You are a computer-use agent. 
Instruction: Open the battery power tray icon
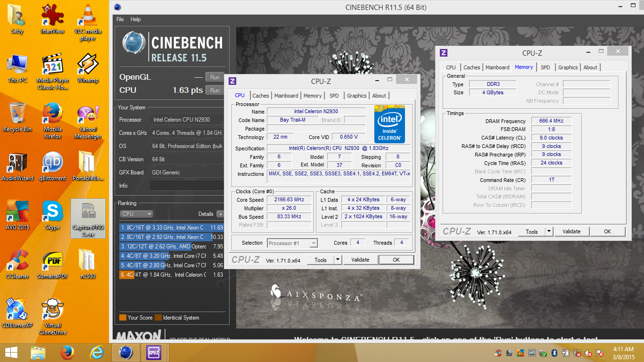coord(566,353)
